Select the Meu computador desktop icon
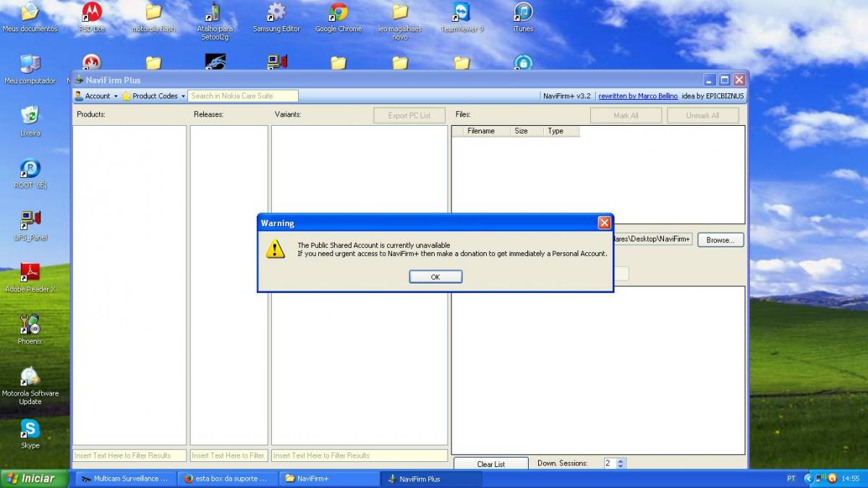The width and height of the screenshot is (868, 488). (30, 69)
